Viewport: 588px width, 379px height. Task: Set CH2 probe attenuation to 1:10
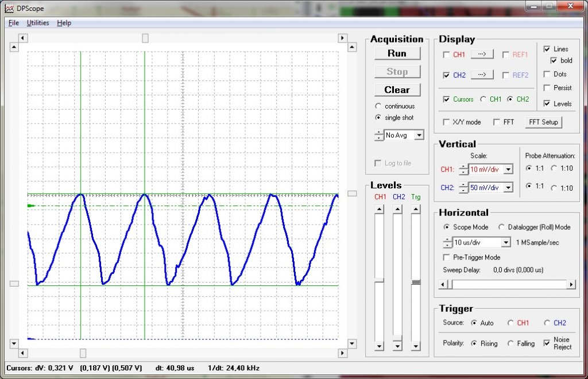554,188
